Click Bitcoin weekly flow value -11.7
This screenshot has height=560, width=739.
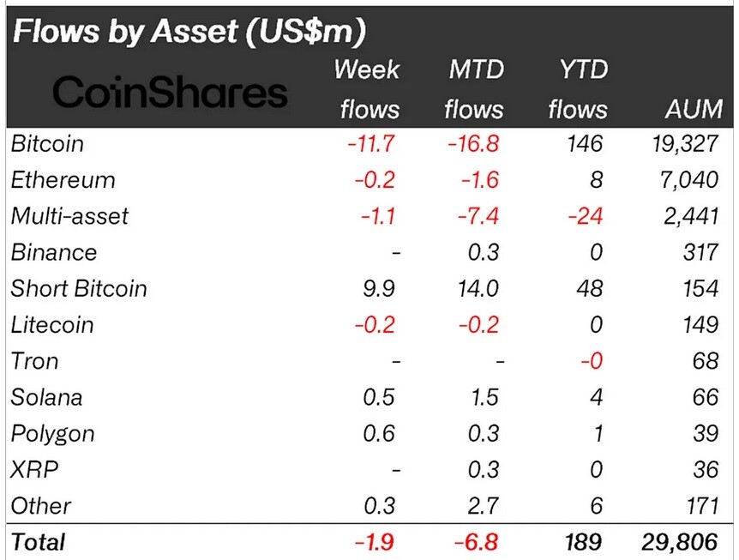pos(371,144)
